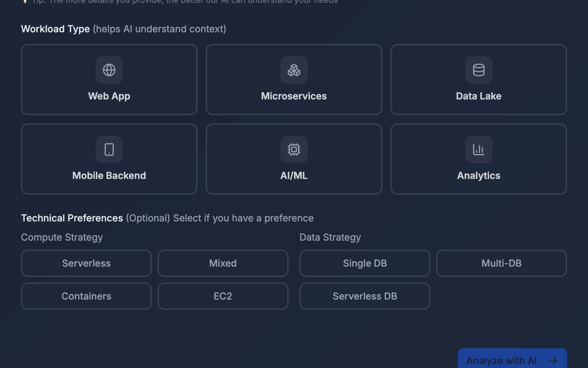Screen dimensions: 588x368
Task: Toggle the Serverless compute strategy
Action: 86,263
